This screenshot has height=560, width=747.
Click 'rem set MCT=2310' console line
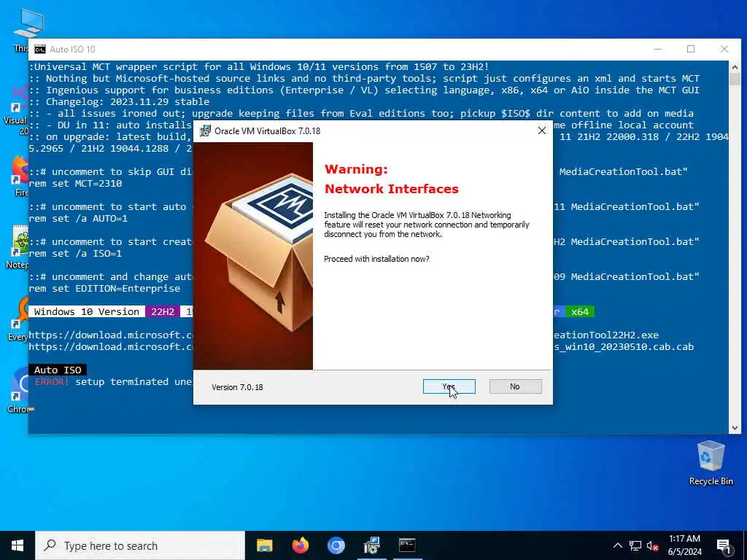75,183
